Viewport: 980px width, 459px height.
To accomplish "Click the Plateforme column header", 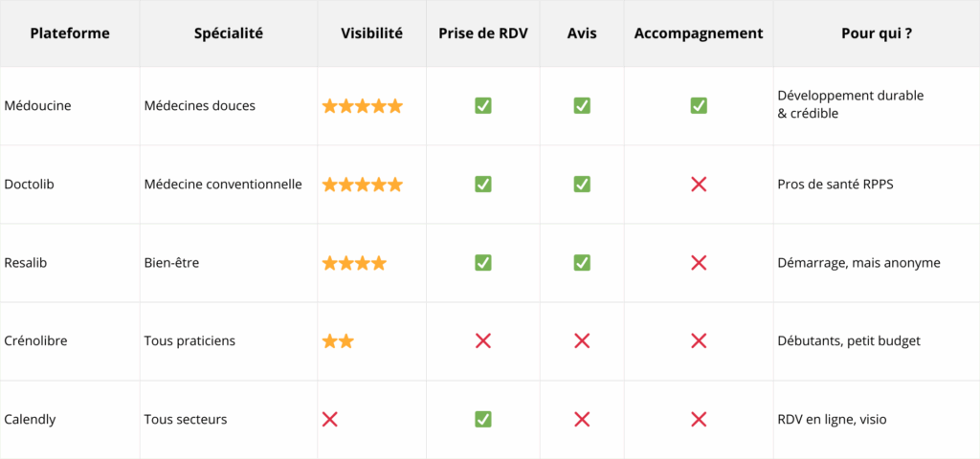I will [x=70, y=33].
